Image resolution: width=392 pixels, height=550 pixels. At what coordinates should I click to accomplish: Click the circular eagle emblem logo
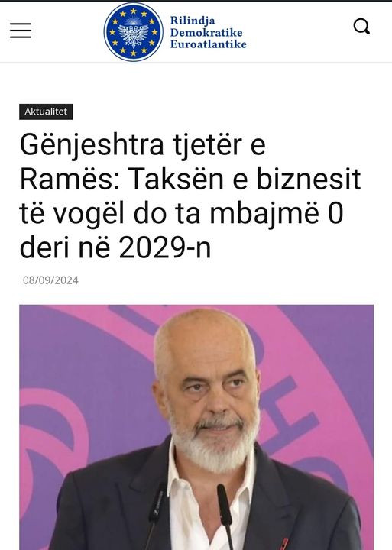tap(134, 32)
